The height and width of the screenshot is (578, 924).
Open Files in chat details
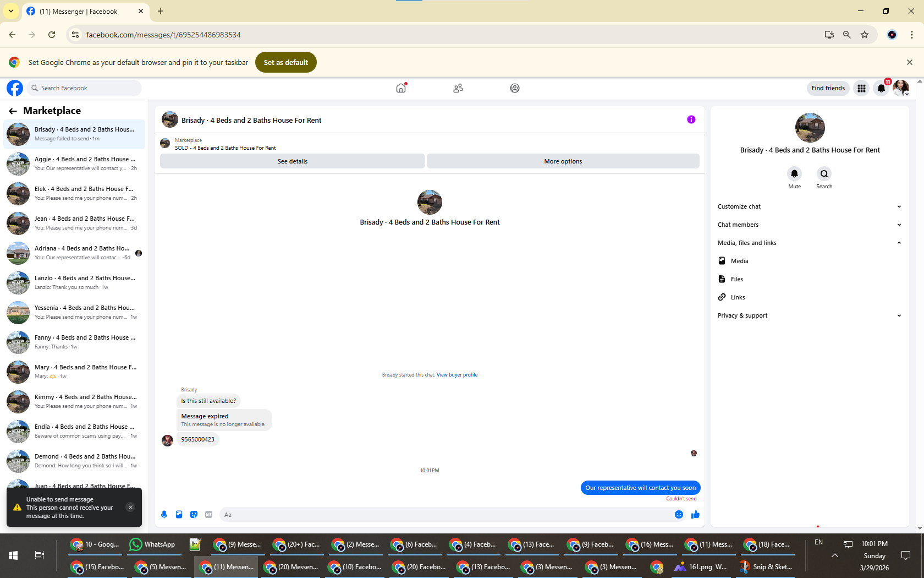(810, 279)
